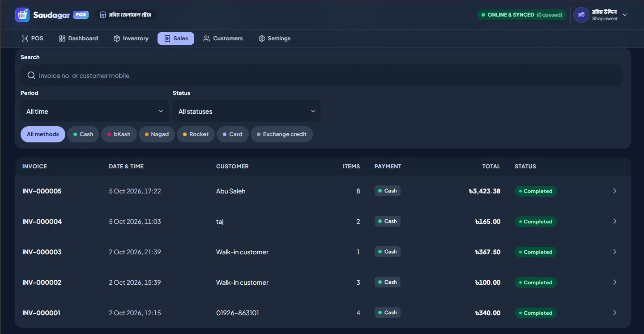Click the magnifier icon in search bar
644x334 pixels.
point(31,75)
